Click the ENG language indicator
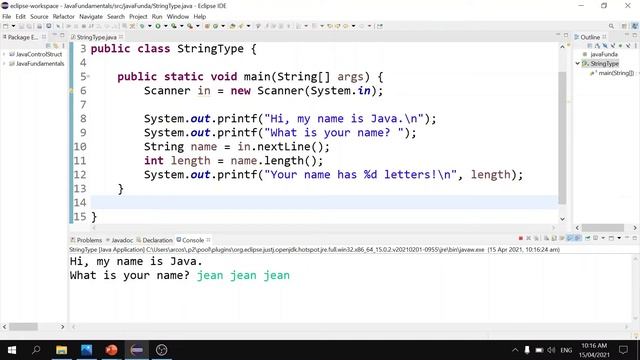Screen dimensions: 640x360 click(566, 350)
